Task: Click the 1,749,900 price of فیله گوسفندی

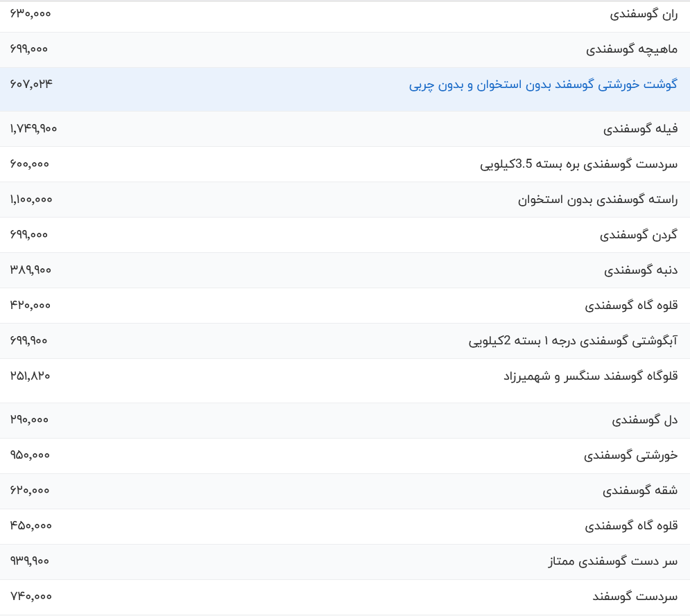Action: coord(33,128)
